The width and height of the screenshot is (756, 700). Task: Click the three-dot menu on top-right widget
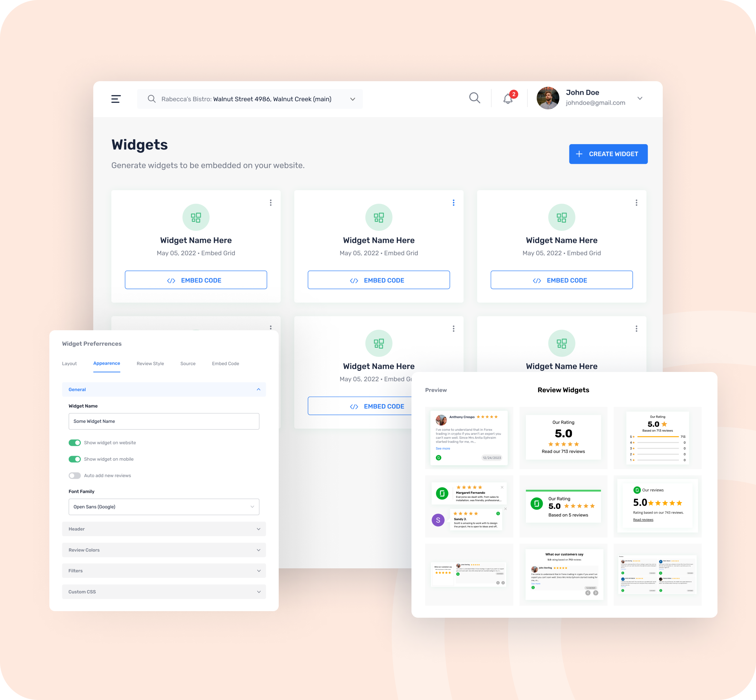tap(636, 203)
